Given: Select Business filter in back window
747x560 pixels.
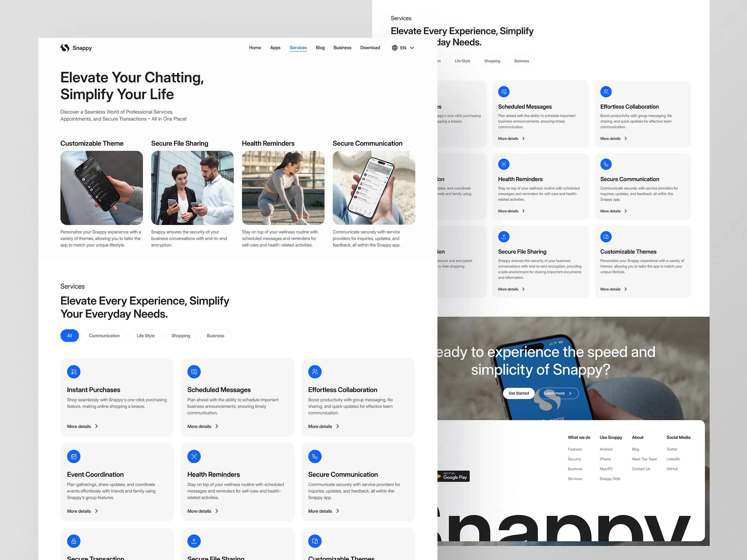Looking at the screenshot, I should click(x=521, y=61).
